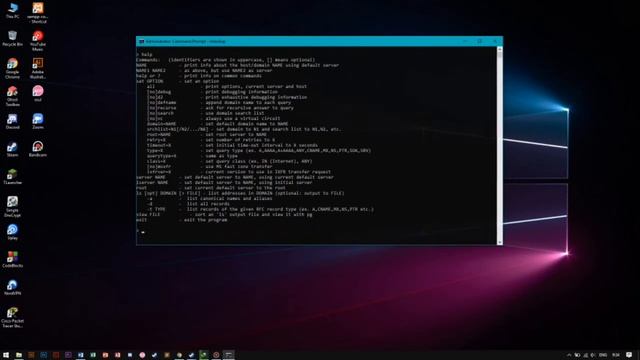Click the Command Prompt scrollbar up arrow
Image resolution: width=640 pixels, height=360 pixels.
pos(500,49)
